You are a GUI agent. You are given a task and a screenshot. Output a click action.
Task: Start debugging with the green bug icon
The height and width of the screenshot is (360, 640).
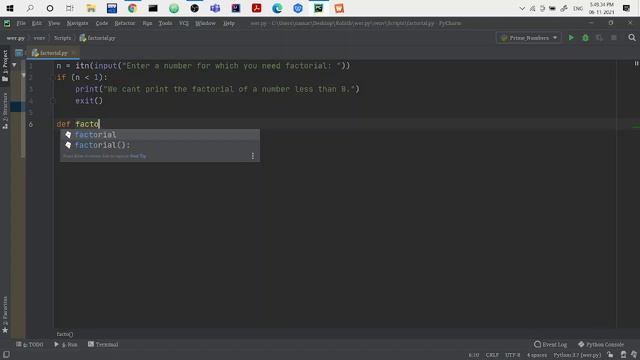coord(585,38)
